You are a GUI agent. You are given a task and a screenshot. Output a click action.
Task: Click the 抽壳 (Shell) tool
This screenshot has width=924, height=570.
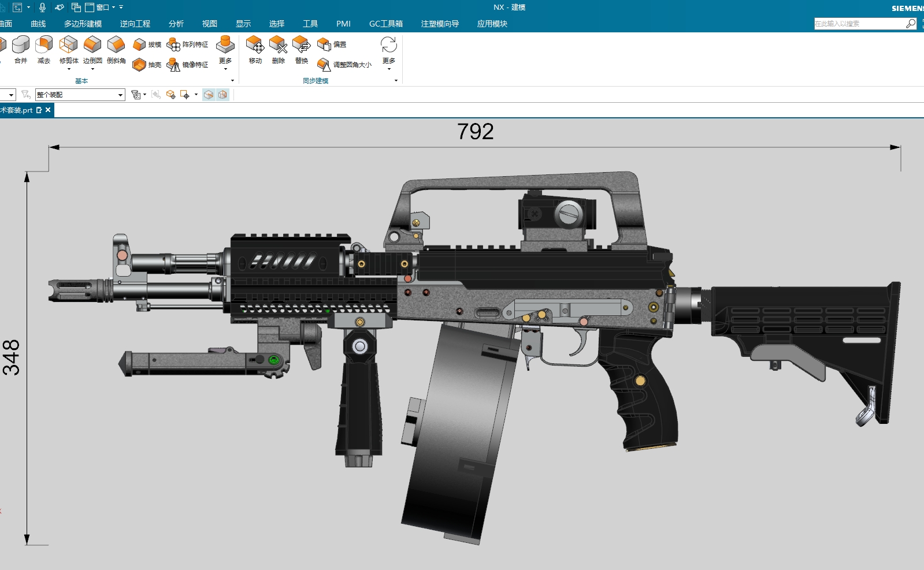pos(147,65)
